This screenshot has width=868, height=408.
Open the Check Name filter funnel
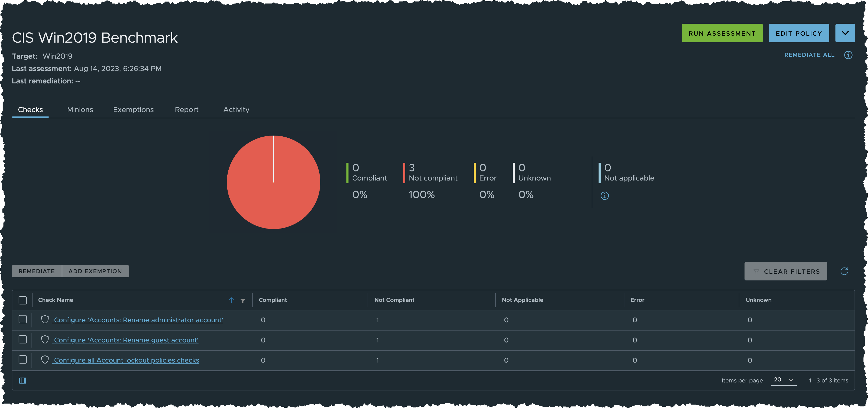(x=243, y=301)
